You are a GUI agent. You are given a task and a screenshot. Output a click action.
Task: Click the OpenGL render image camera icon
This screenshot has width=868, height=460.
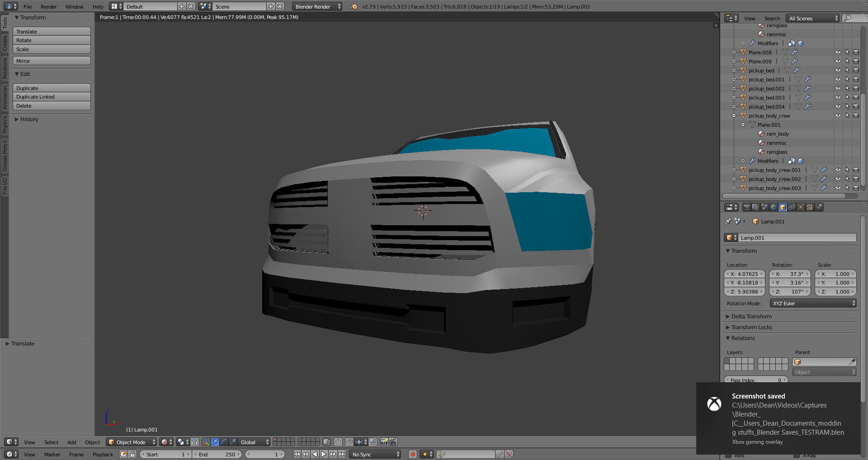click(384, 442)
